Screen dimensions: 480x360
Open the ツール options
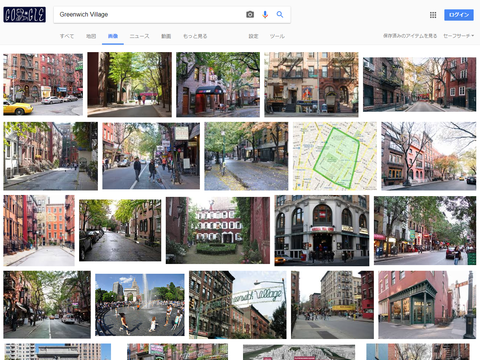[277, 36]
